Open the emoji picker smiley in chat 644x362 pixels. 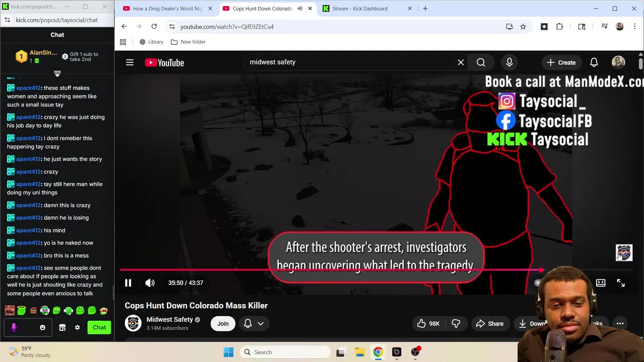tap(42, 327)
